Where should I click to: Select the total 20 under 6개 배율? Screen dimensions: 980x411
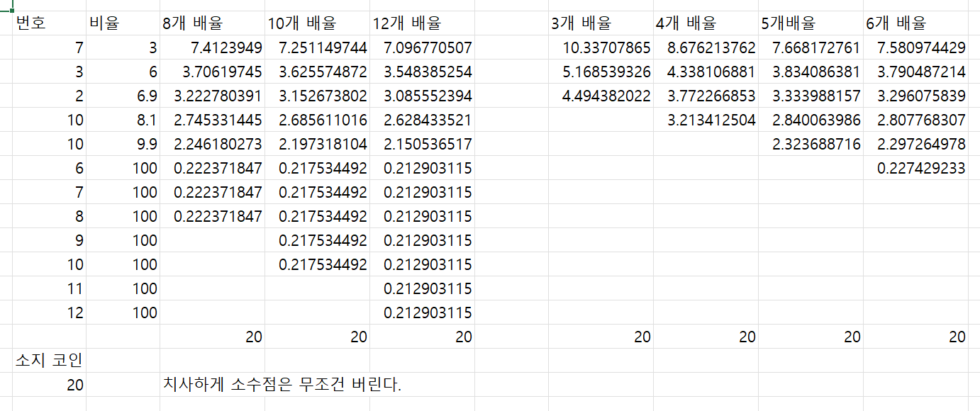(x=916, y=337)
